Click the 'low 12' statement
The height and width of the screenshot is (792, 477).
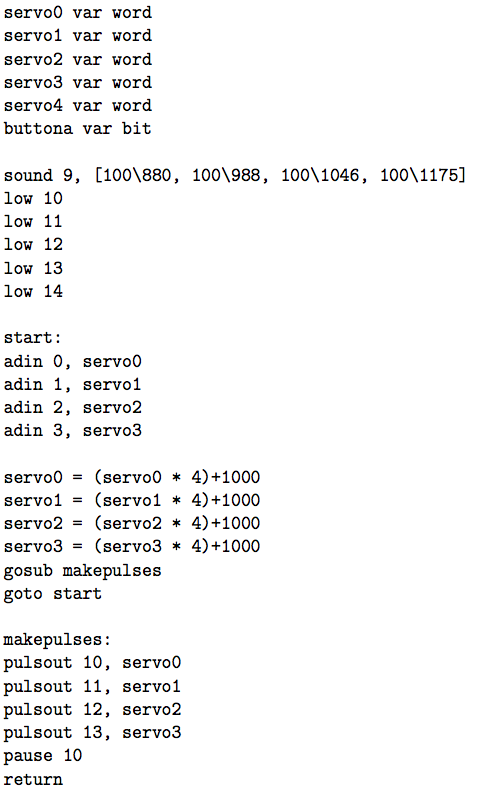[x=33, y=244]
